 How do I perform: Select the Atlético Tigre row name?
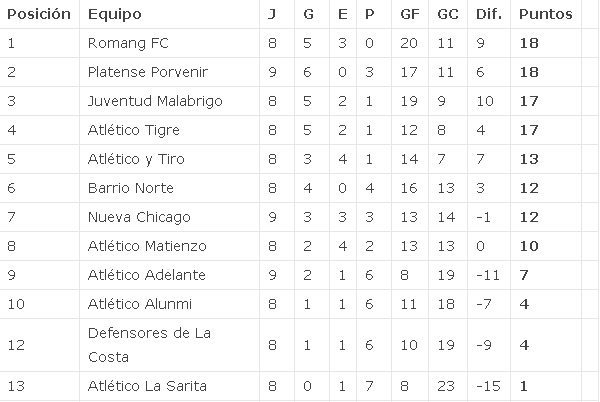(x=134, y=130)
